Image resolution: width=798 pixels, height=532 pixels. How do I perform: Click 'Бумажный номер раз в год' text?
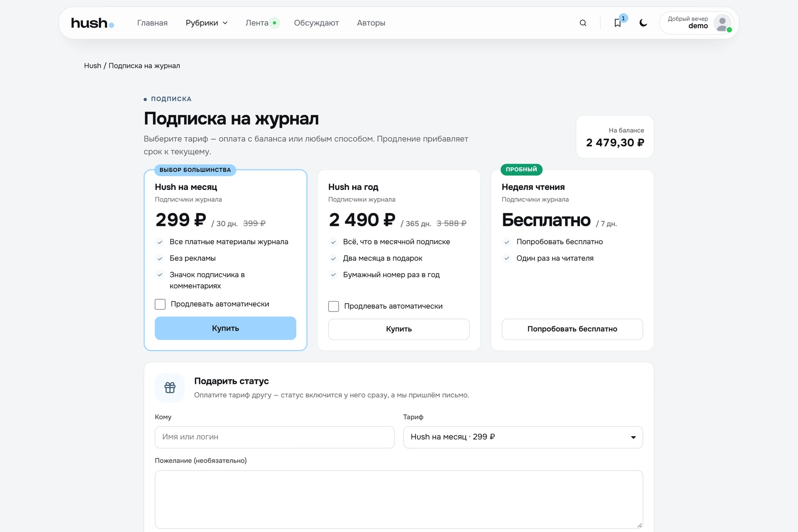point(392,275)
